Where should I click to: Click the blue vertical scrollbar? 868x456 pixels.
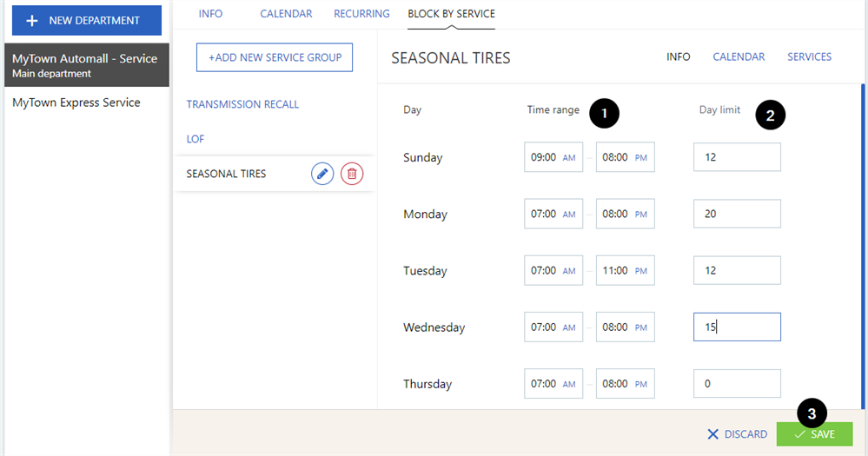(862, 243)
